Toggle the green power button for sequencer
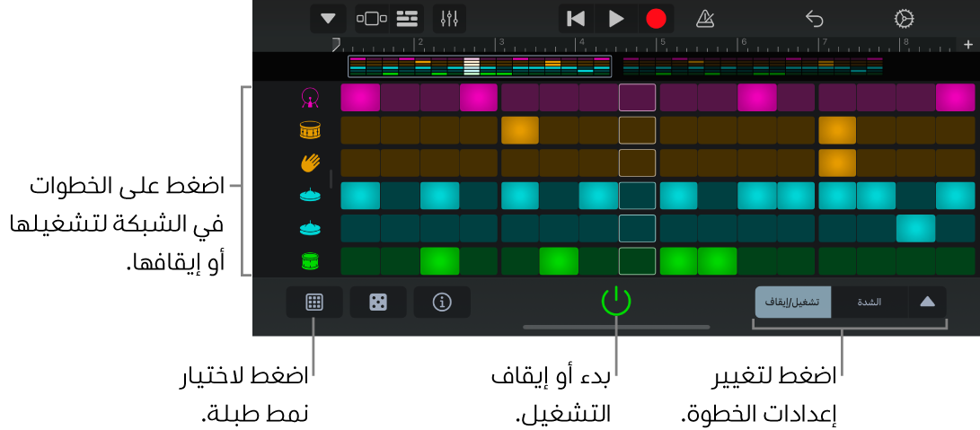Screen dimensions: 980x430 (x=616, y=302)
